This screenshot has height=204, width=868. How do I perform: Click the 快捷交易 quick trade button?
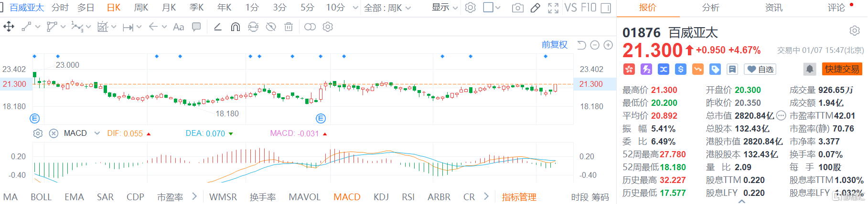(842, 69)
